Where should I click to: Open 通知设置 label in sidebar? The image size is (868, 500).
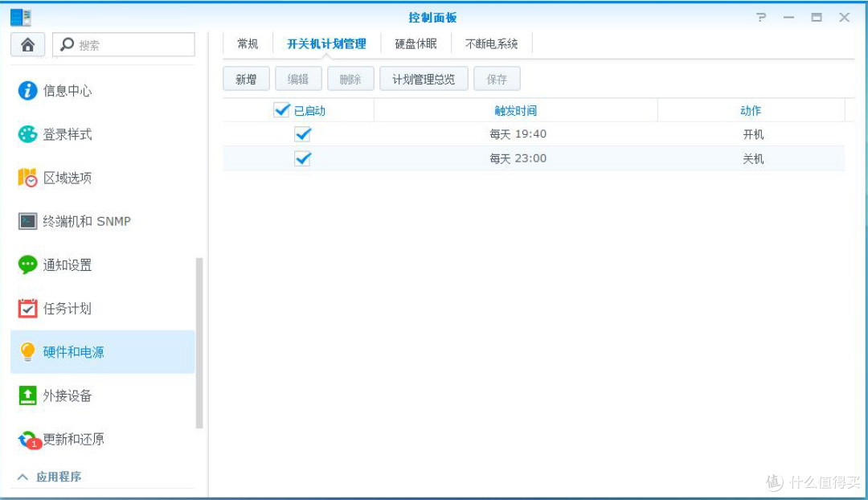(68, 265)
